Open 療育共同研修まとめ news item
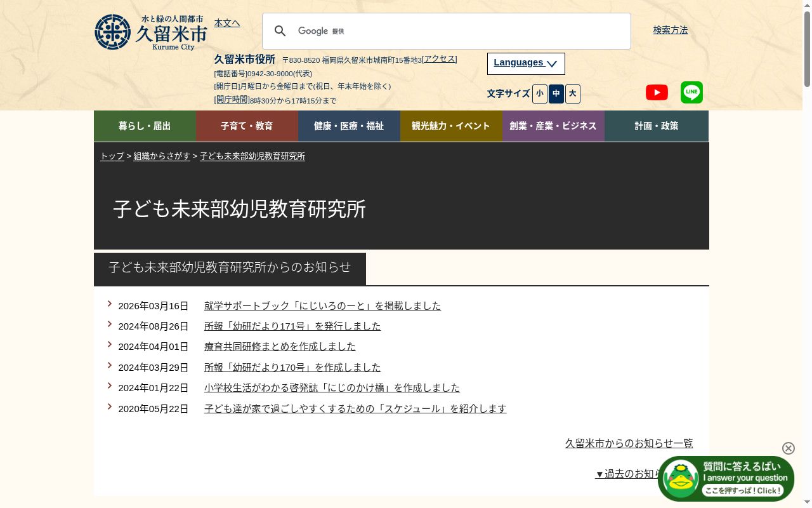The height and width of the screenshot is (508, 812). point(280,346)
